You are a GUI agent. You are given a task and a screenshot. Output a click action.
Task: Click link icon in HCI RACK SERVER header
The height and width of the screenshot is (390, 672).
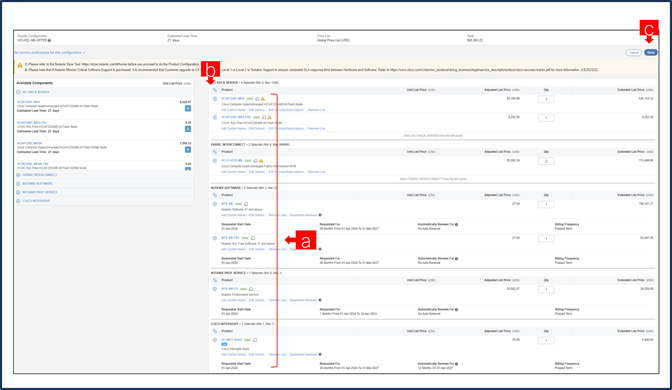point(215,90)
